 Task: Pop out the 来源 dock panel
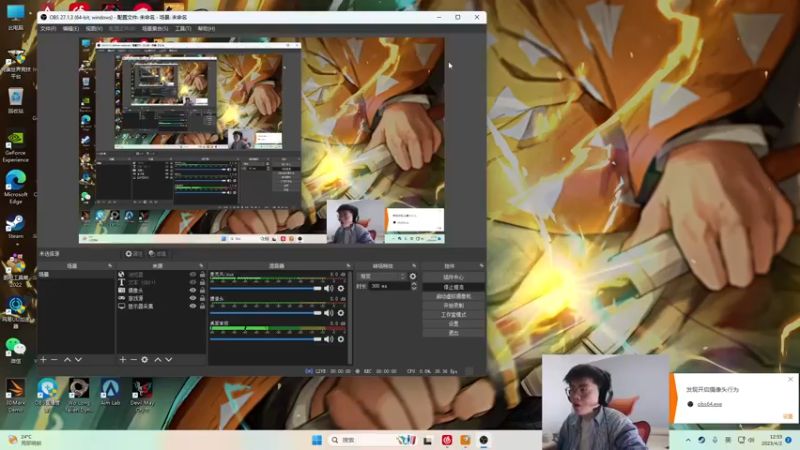click(x=201, y=266)
